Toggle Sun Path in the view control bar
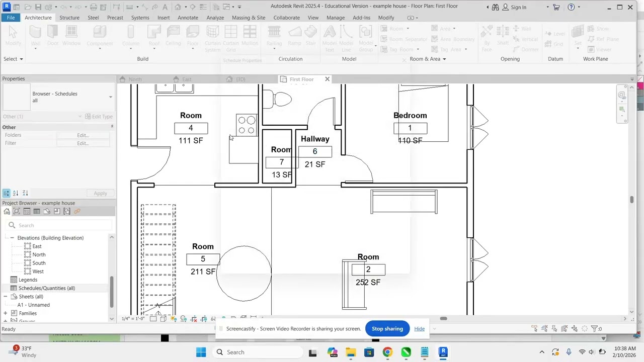Image resolution: width=644 pixels, height=362 pixels. click(174, 319)
